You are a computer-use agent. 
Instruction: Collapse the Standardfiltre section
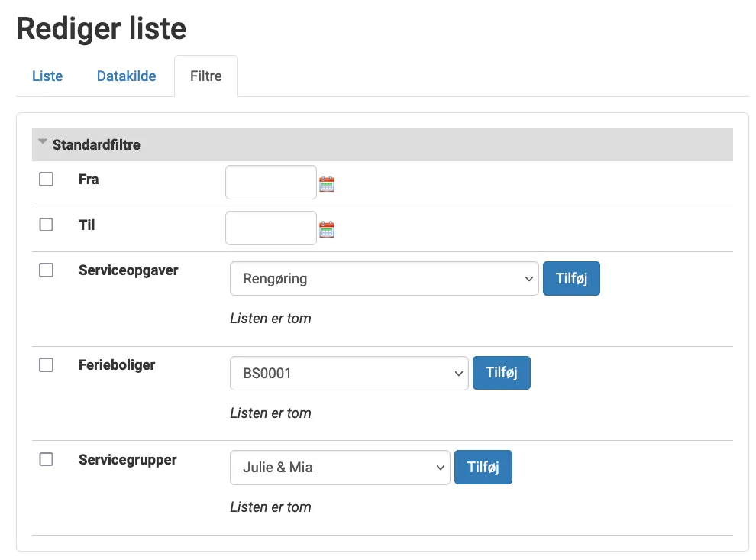[43, 142]
